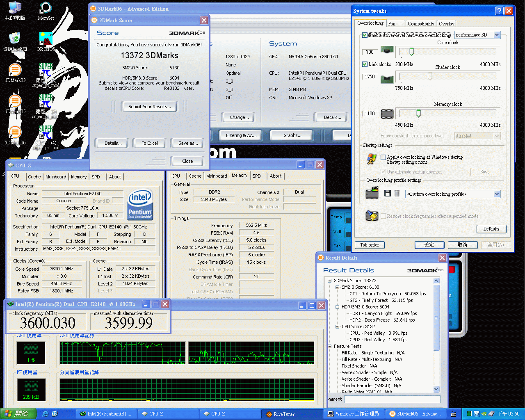Click the Windows startup settings icon
The image size is (525, 420).
pos(372,159)
